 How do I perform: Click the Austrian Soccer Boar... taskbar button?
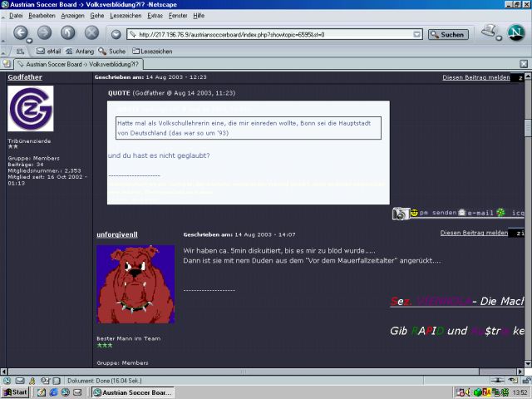click(x=133, y=392)
